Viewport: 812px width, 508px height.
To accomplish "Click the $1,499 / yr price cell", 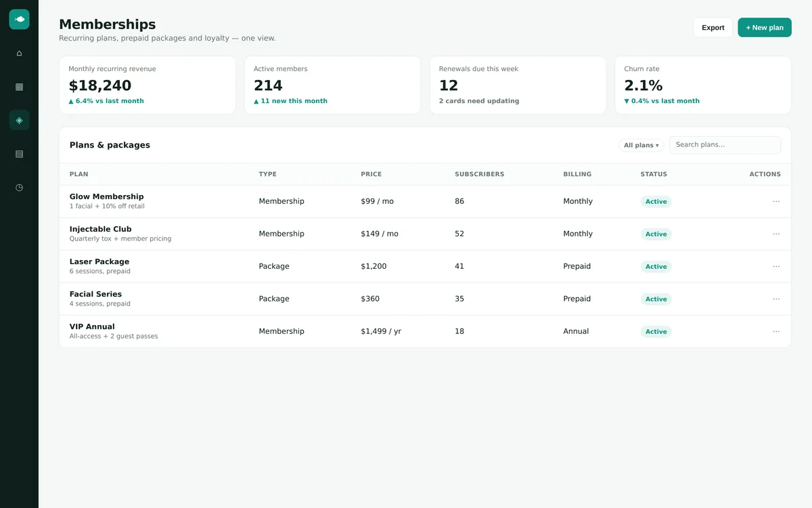I will 381,331.
